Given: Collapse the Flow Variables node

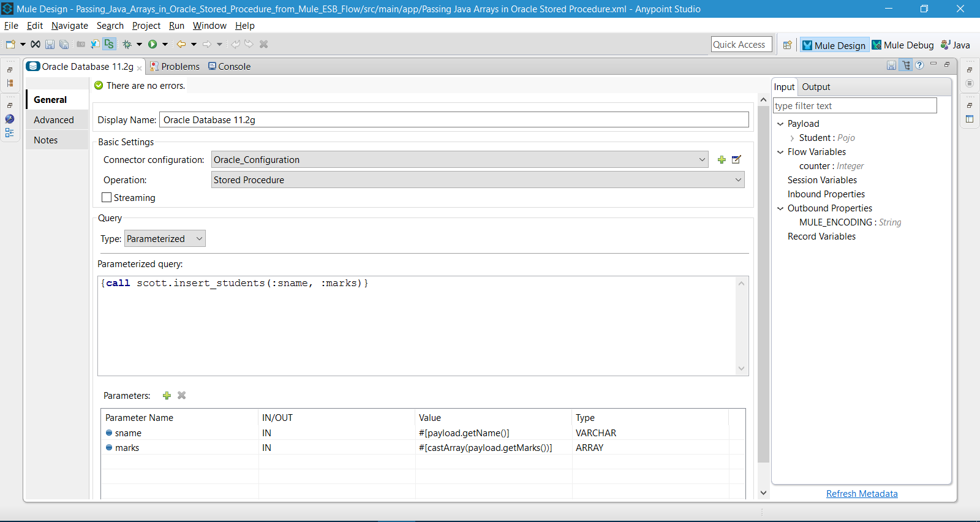Looking at the screenshot, I should pos(780,152).
